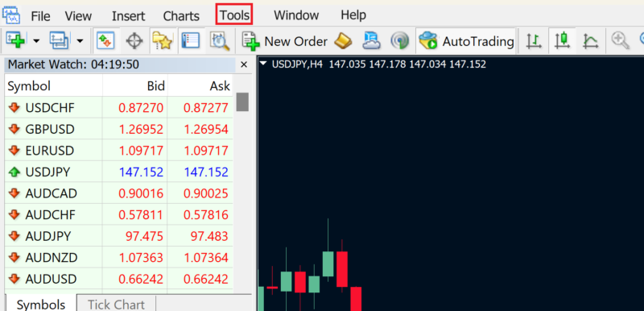644x311 pixels.
Task: Switch to candlestick chart icon
Action: tap(561, 41)
